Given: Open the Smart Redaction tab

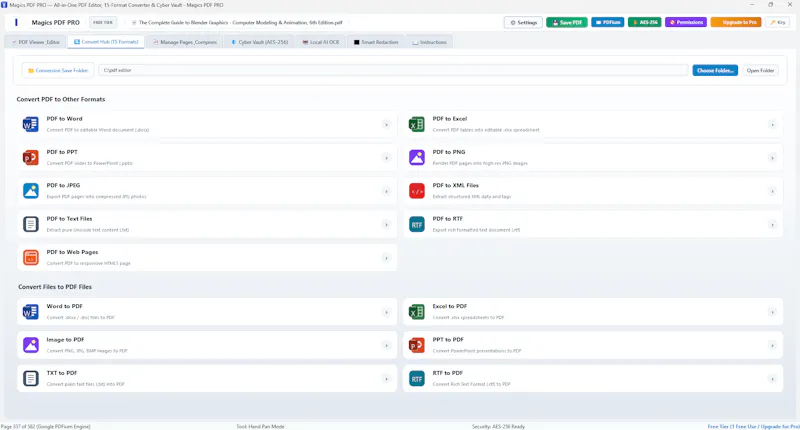Looking at the screenshot, I should (376, 42).
